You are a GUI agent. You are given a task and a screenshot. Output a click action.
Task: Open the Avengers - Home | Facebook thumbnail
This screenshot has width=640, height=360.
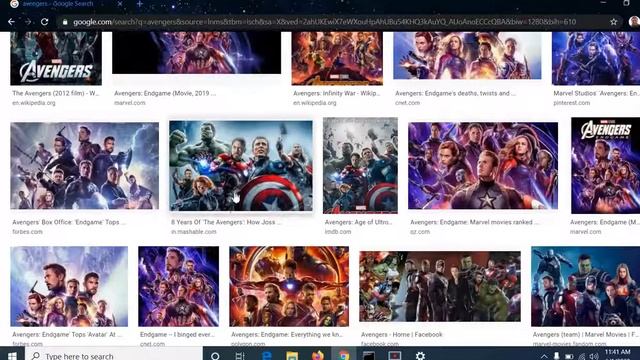(x=440, y=286)
